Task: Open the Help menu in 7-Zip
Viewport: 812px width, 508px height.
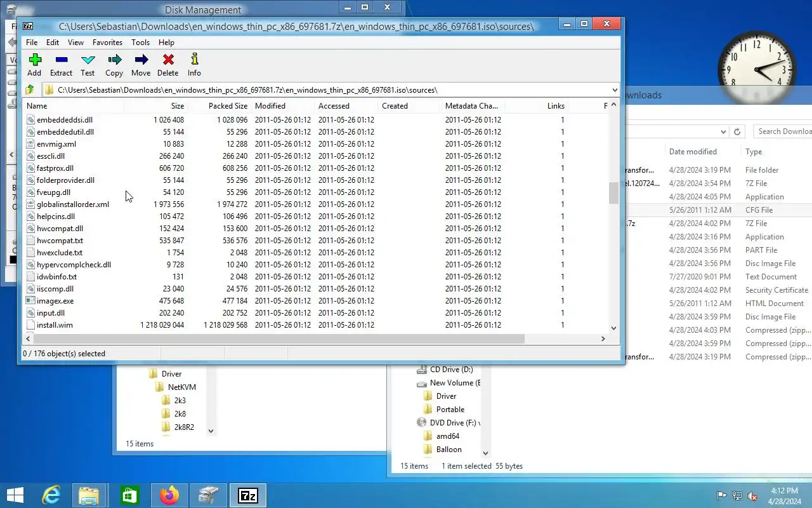Action: tap(166, 43)
